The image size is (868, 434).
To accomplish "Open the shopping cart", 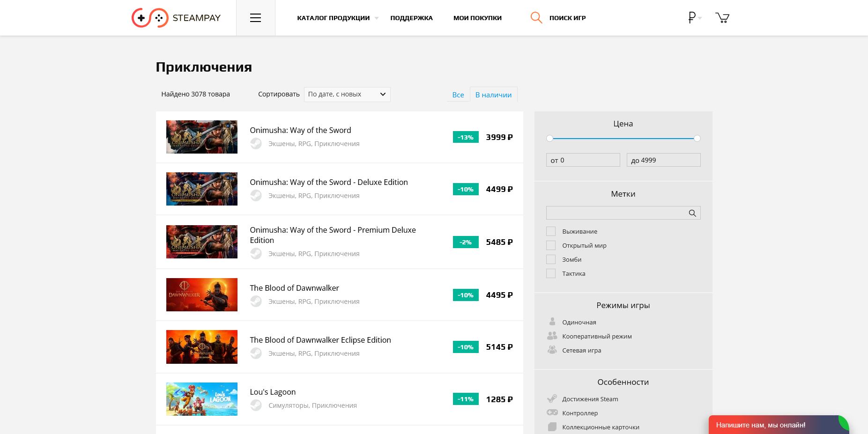I will click(x=722, y=18).
